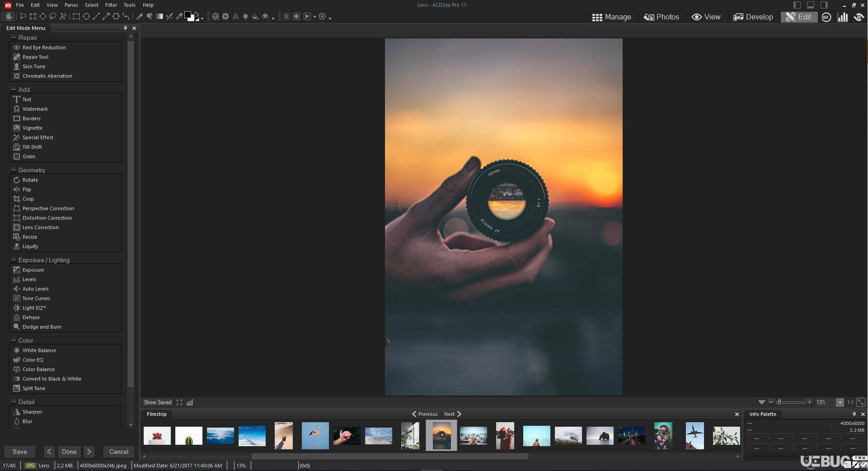This screenshot has width=868, height=471.
Task: Open the color swatch options dropdown
Action: pos(202,18)
